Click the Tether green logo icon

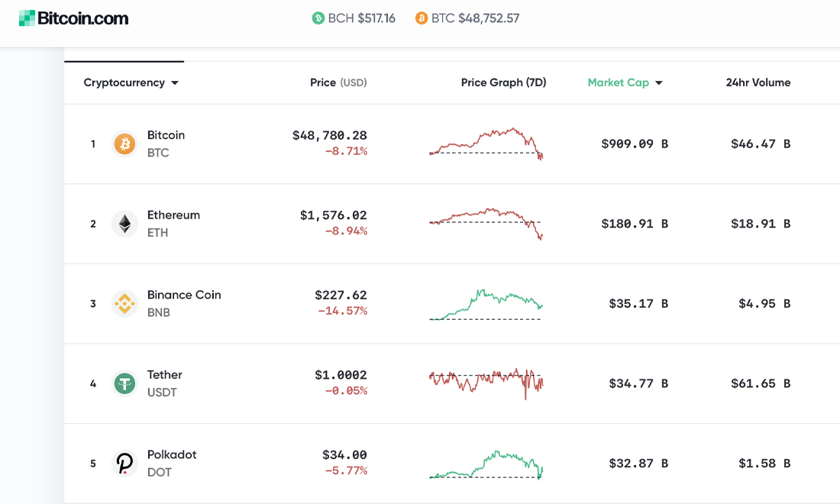(x=124, y=383)
